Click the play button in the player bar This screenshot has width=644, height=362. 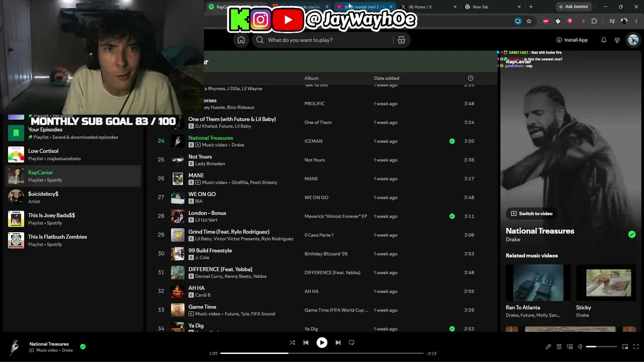click(321, 342)
